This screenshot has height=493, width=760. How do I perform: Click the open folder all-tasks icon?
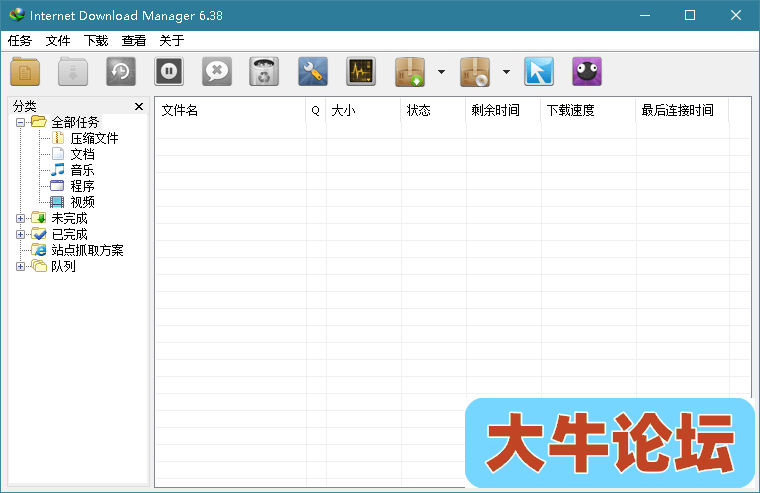39,121
